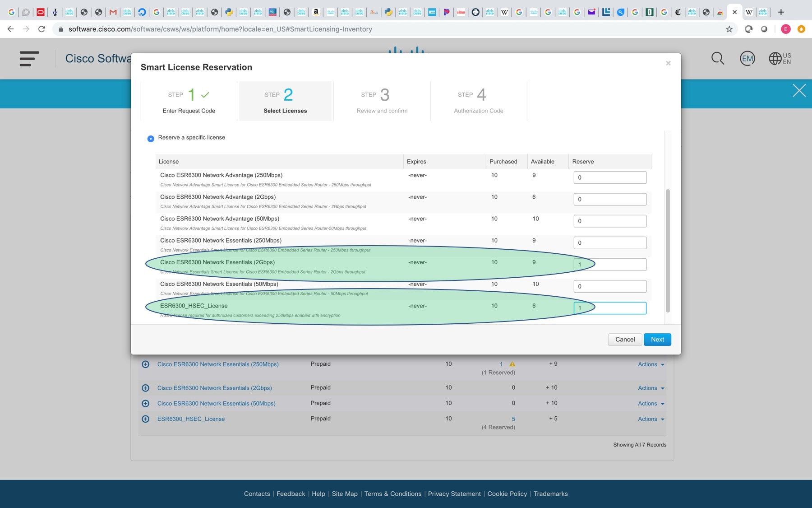Open Cisco ESR6300 Network Essentials (2Gbps) link
Screen dimensions: 812x508
(215, 388)
